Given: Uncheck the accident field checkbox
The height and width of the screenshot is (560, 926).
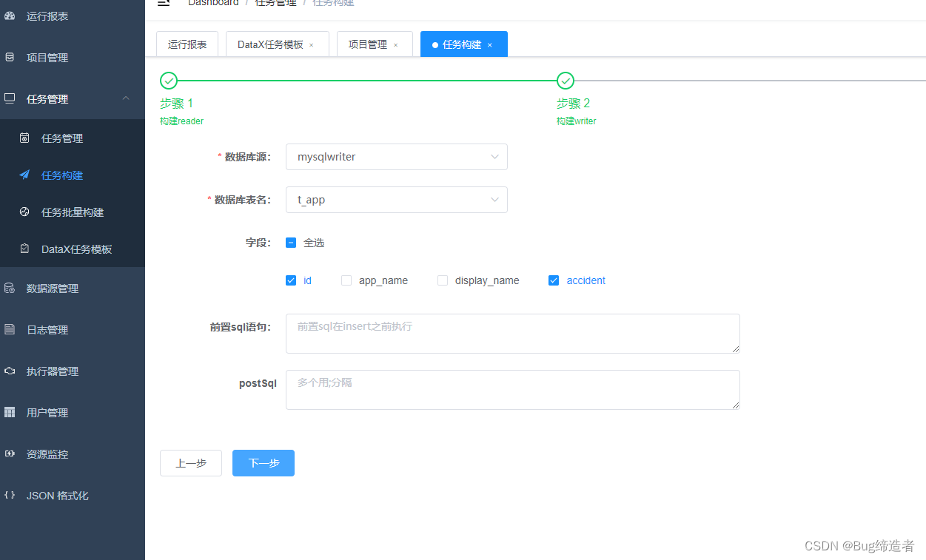Looking at the screenshot, I should click(554, 280).
